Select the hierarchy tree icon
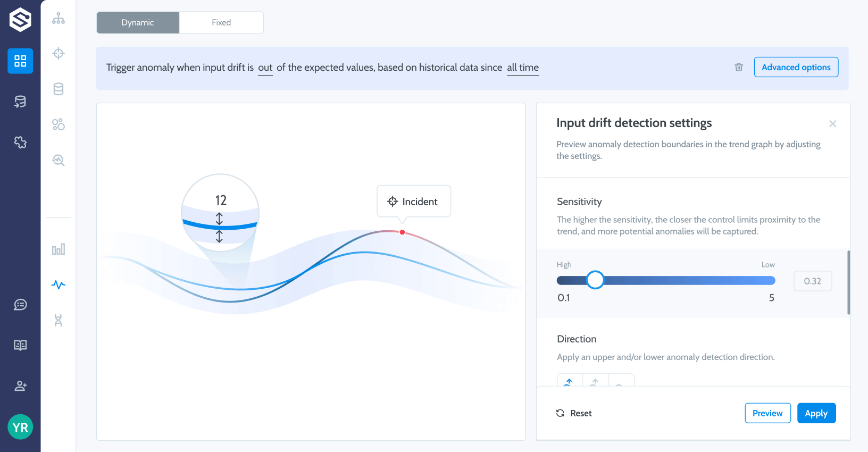This screenshot has height=452, width=868. tap(59, 19)
